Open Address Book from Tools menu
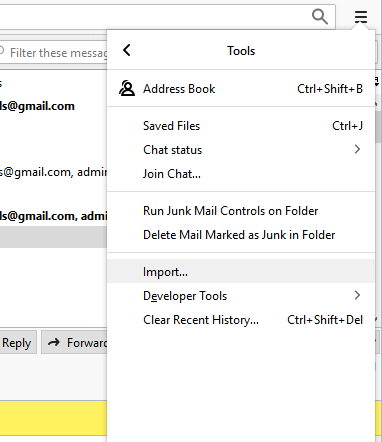Image resolution: width=382 pixels, height=442 pixels. tap(241, 89)
